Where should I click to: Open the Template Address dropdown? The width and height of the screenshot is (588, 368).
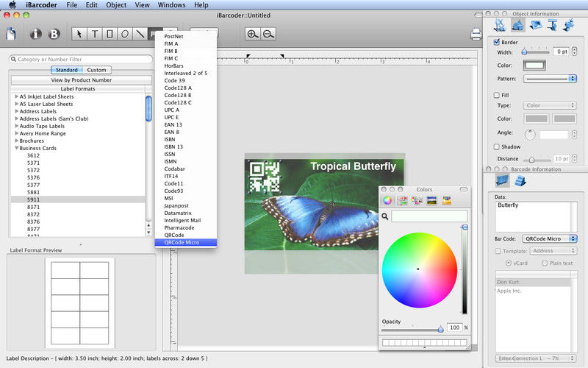pos(553,250)
